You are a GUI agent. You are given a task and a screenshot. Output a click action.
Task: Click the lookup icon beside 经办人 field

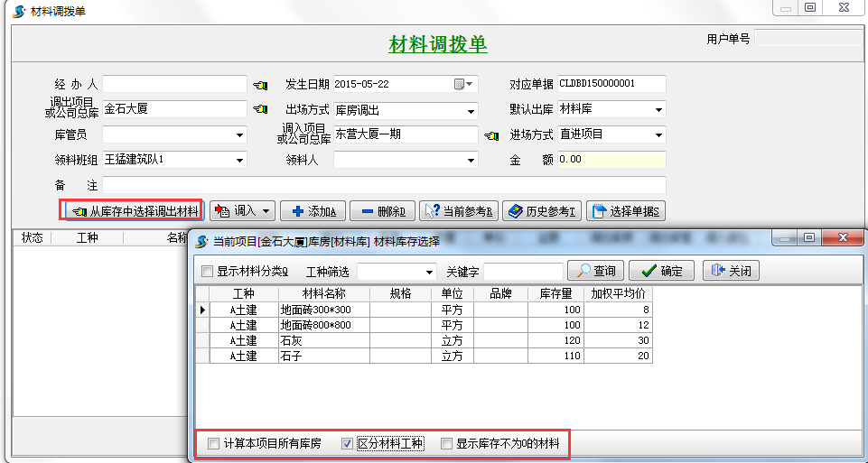pos(260,85)
